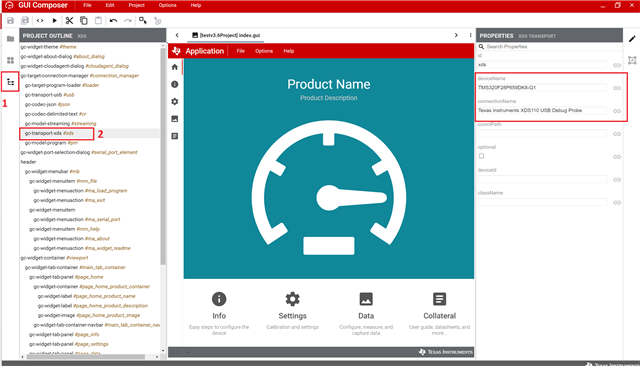Click the Collateral tile document icon
This screenshot has height=366, width=640.
pyautogui.click(x=440, y=299)
